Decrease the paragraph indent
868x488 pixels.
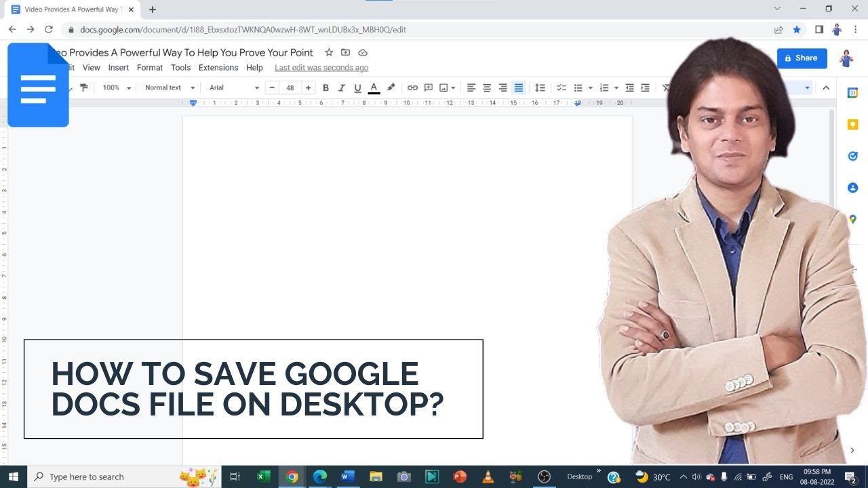tap(629, 87)
